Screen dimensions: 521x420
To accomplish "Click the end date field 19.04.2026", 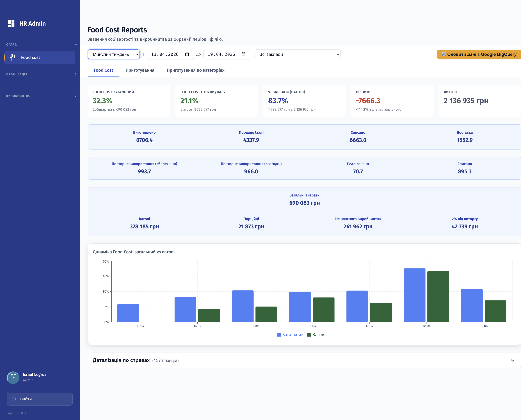I will [x=227, y=54].
